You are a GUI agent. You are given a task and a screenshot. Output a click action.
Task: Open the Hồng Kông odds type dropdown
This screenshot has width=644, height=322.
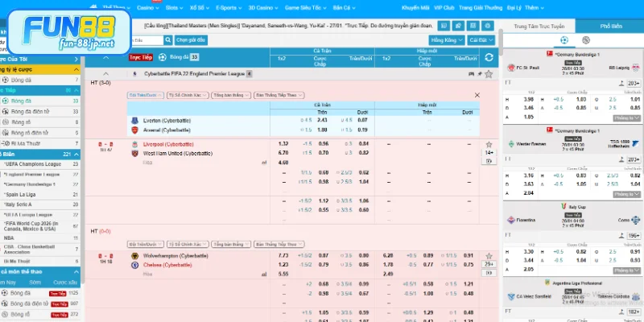pyautogui.click(x=447, y=39)
